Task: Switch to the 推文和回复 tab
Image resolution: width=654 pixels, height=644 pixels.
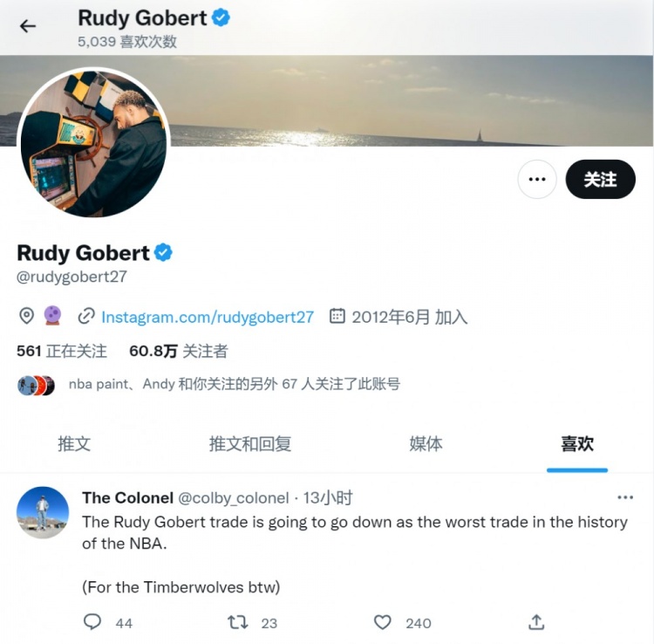Action: (250, 443)
